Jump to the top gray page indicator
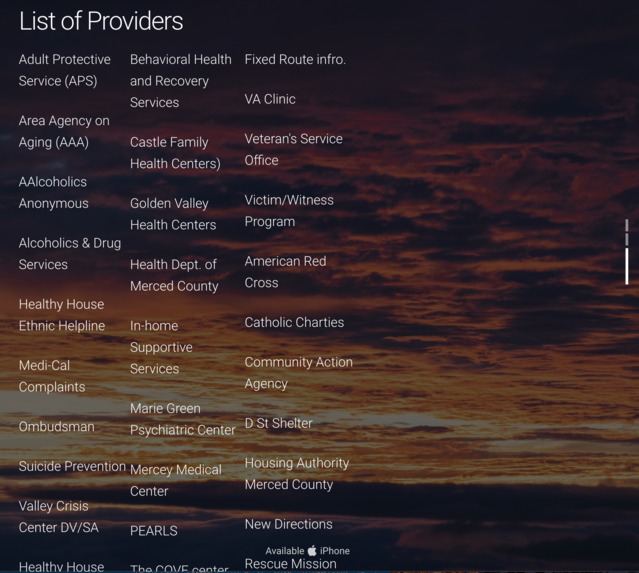639x573 pixels. tap(627, 225)
